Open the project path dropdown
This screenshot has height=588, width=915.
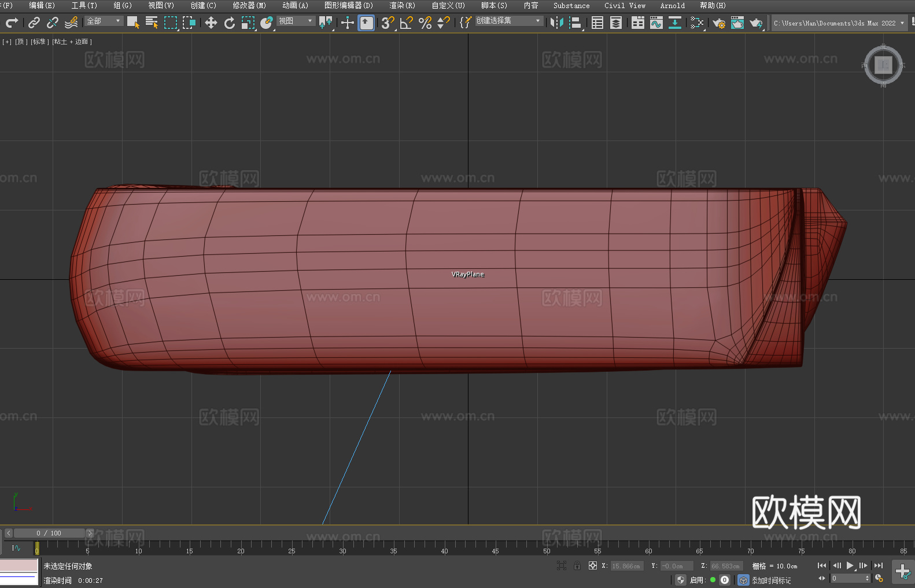(x=839, y=23)
